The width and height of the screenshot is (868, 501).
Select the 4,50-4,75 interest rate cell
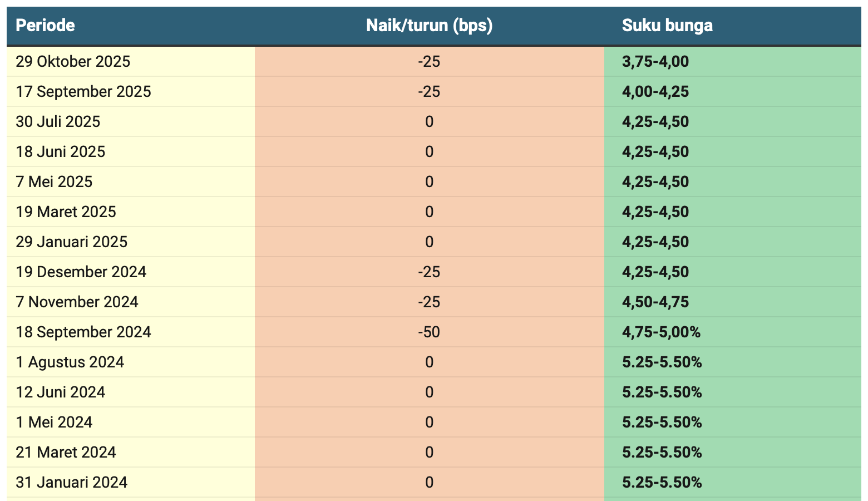(x=655, y=302)
